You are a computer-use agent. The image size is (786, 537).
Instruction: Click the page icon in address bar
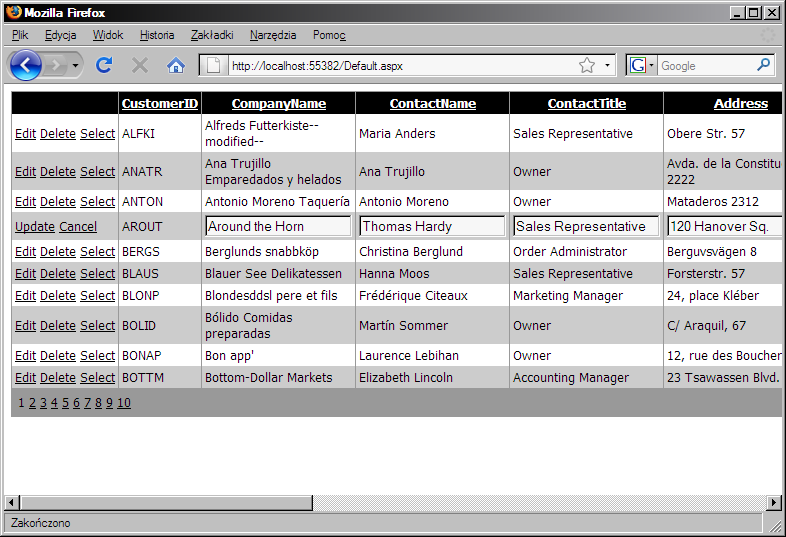(x=214, y=65)
